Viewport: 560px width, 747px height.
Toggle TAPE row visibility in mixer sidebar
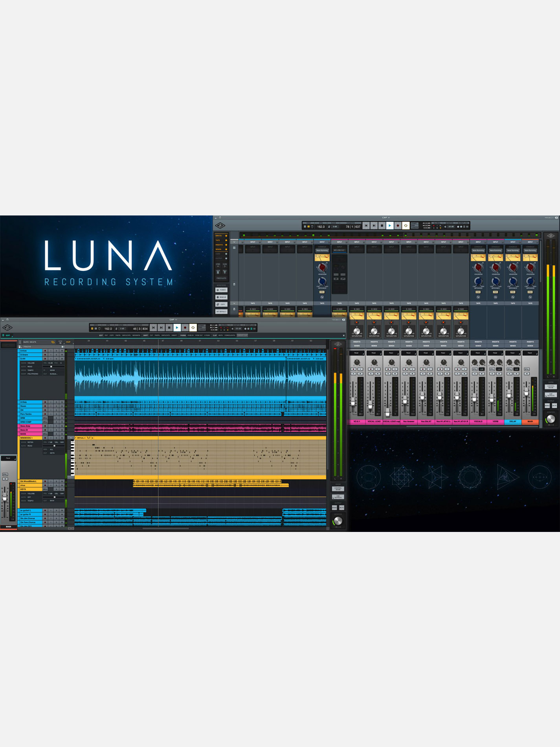221,240
